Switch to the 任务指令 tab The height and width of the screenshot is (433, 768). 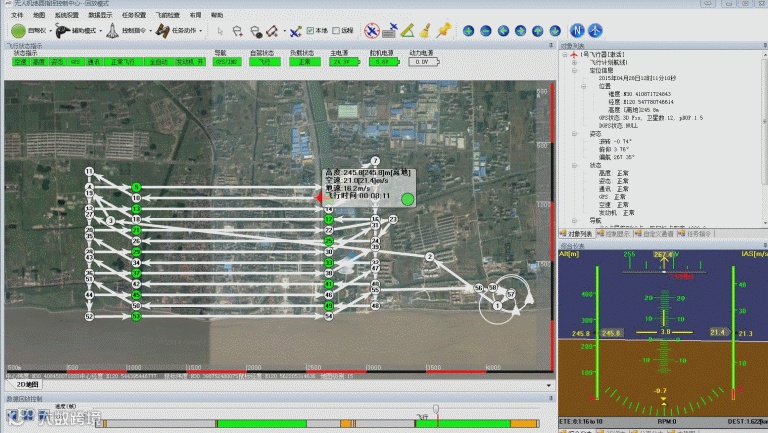695,234
